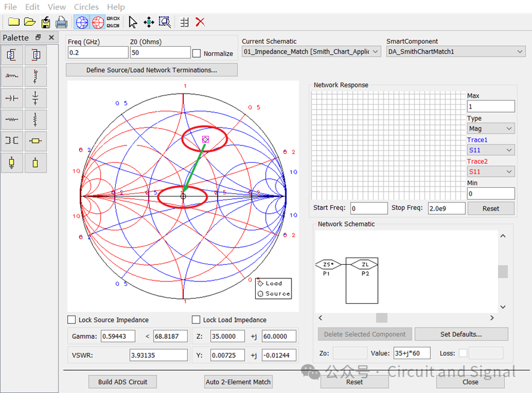Open the SmartComponent dropdown

click(x=456, y=52)
